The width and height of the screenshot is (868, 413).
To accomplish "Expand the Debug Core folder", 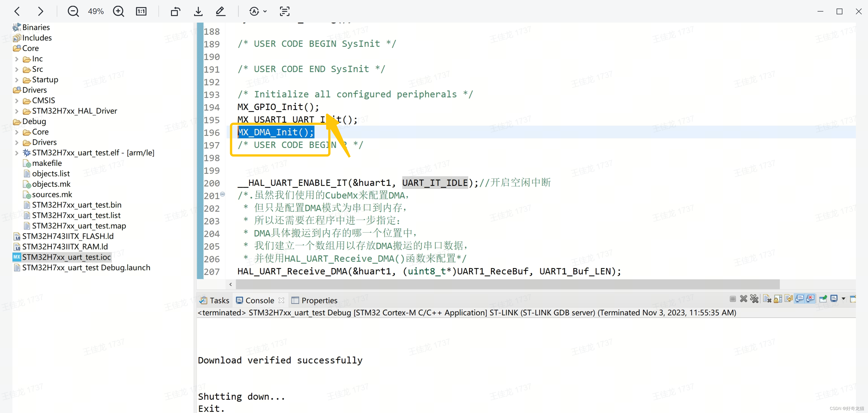I will (17, 132).
